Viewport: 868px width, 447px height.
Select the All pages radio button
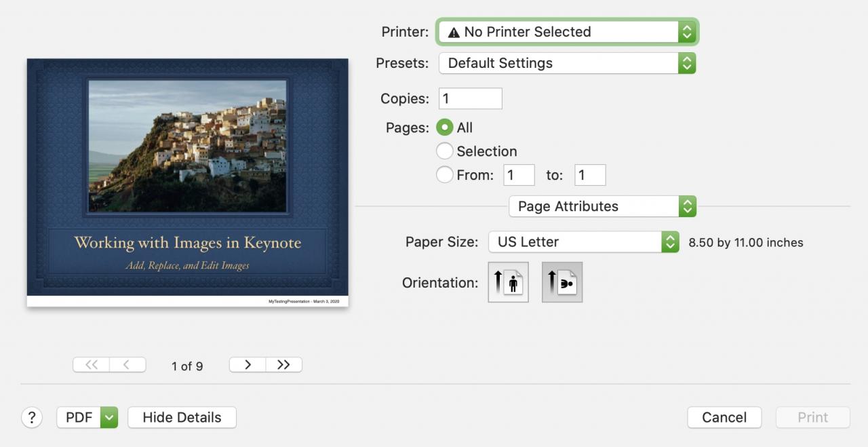tap(445, 128)
